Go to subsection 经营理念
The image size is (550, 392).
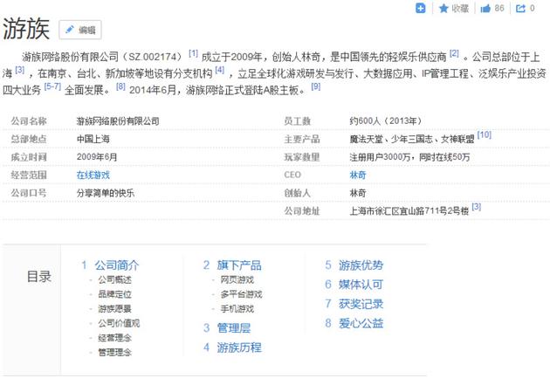tap(114, 338)
